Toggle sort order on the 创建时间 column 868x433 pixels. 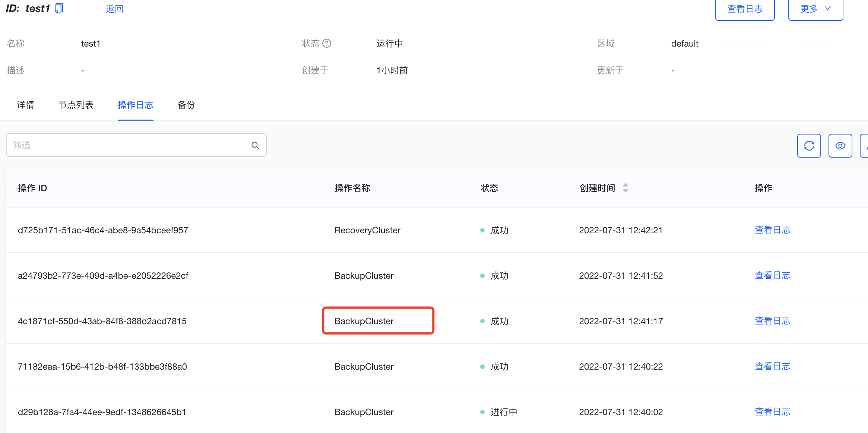point(625,188)
